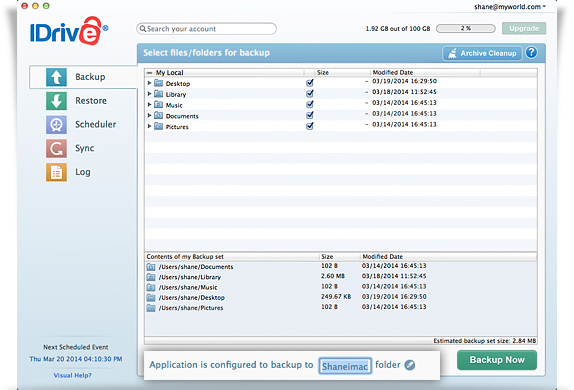Open Archive Cleanup
574x390 pixels.
coord(482,53)
